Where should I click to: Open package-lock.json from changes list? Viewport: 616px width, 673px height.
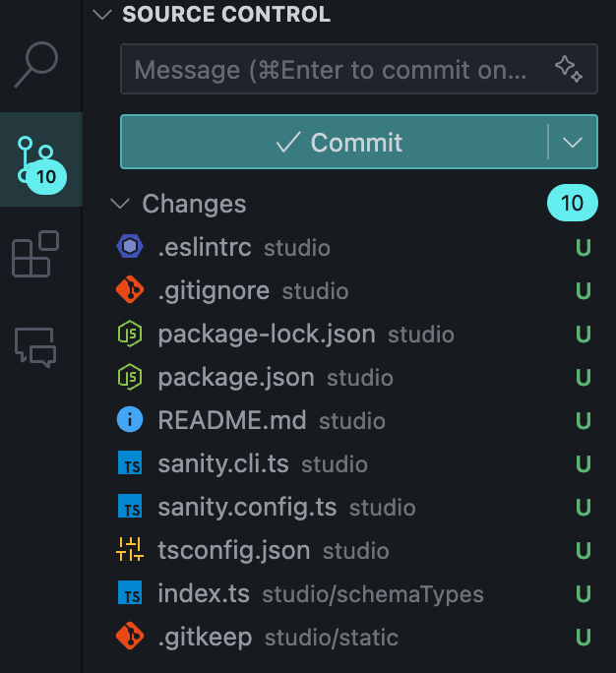(x=266, y=335)
